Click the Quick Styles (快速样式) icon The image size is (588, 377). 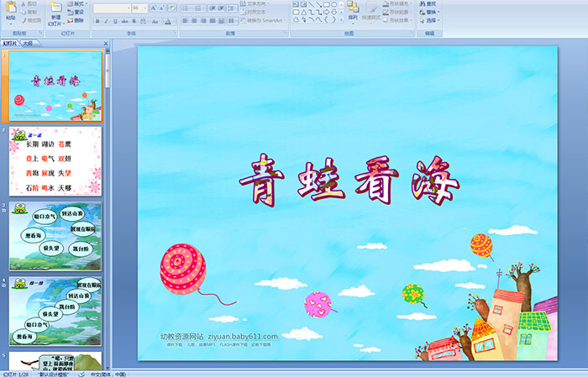[x=373, y=10]
